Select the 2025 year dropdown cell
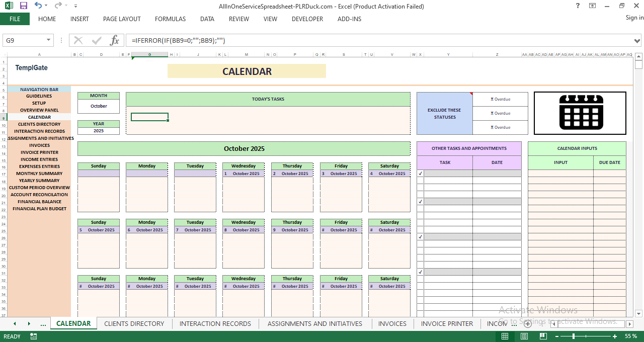The width and height of the screenshot is (644, 342). 99,131
